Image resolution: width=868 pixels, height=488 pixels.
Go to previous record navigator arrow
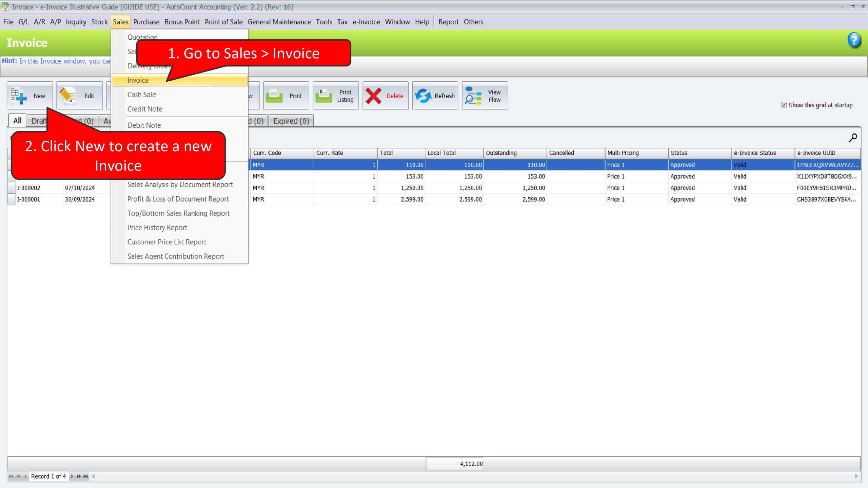click(25, 476)
